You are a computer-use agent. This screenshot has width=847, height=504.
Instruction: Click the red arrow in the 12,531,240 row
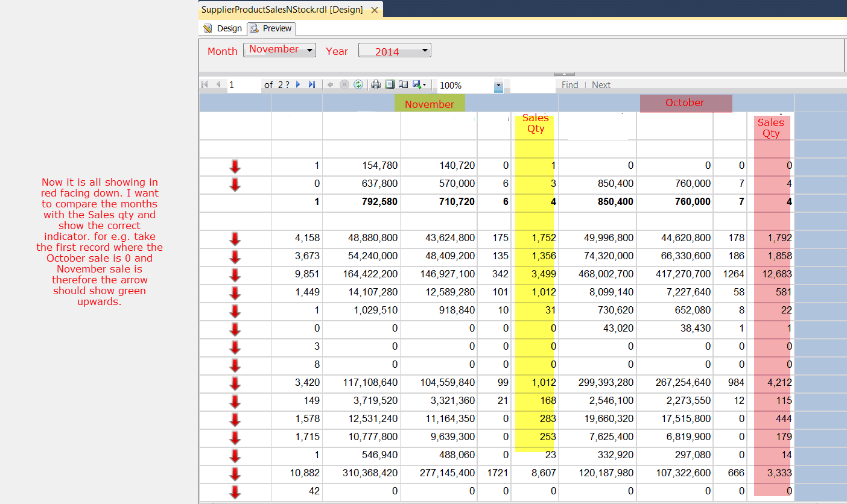pos(235,420)
